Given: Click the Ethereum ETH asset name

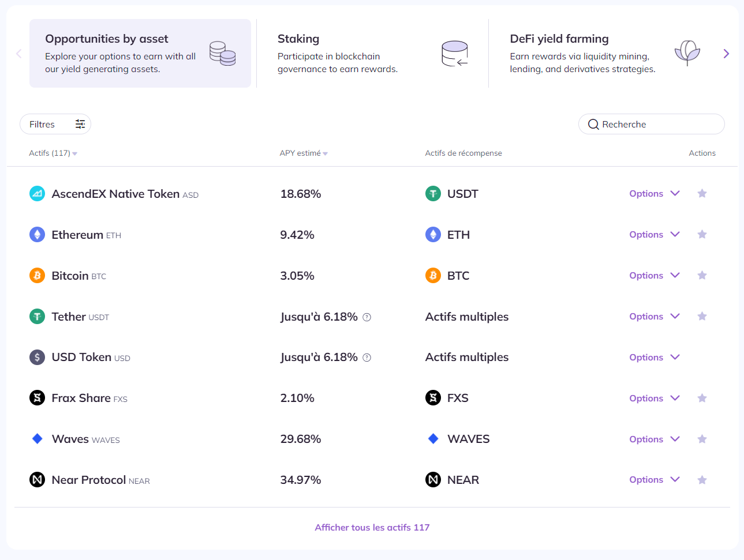Looking at the screenshot, I should click(x=87, y=235).
